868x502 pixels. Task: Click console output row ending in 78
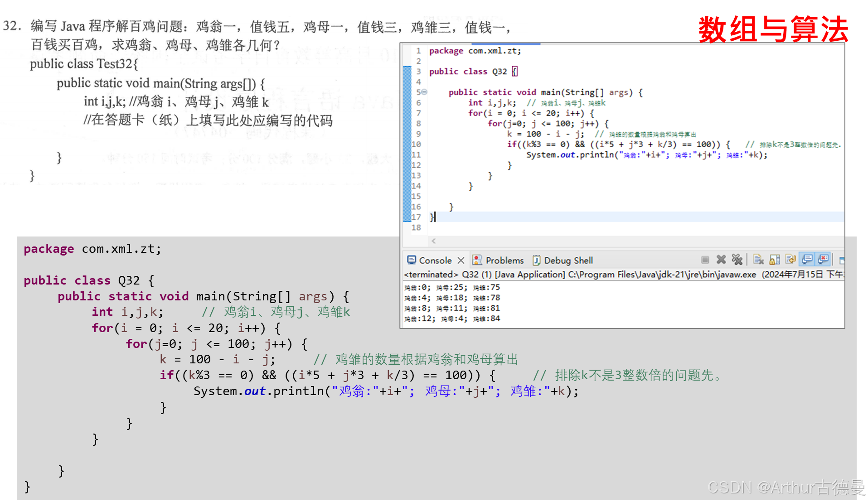[452, 298]
